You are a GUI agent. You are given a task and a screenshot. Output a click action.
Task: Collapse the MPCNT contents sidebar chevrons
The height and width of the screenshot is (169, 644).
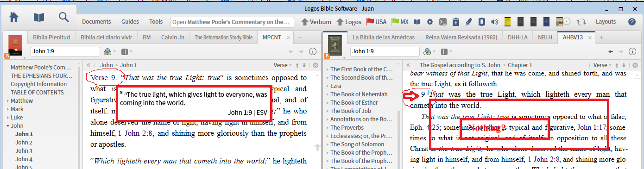click(88, 65)
